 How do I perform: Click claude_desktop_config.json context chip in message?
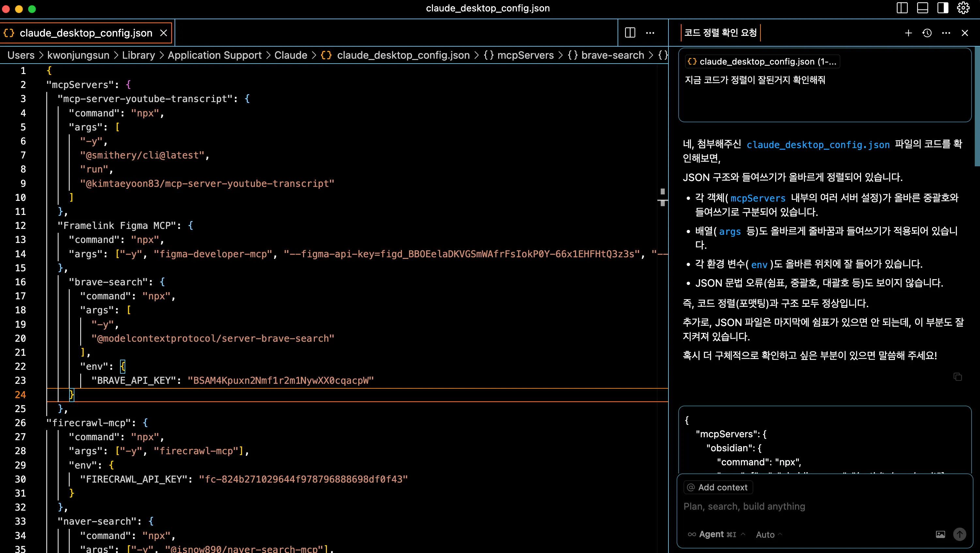pyautogui.click(x=762, y=62)
